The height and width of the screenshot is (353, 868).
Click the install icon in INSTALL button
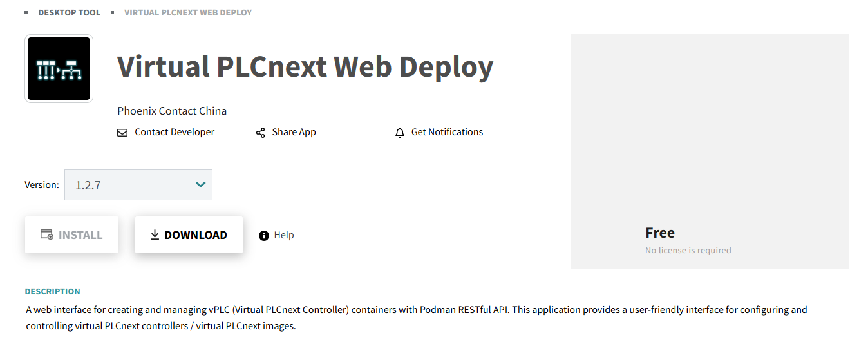[x=47, y=235]
